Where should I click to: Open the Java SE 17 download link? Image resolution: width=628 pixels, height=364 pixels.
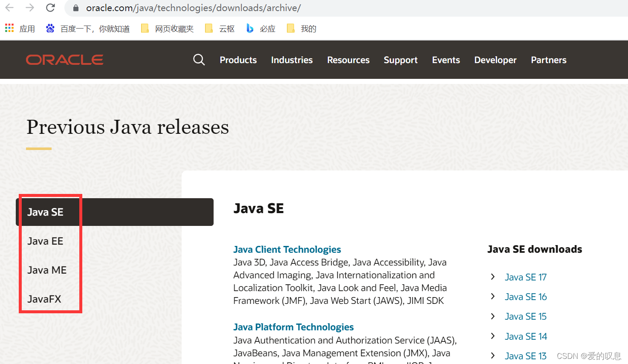pos(526,277)
